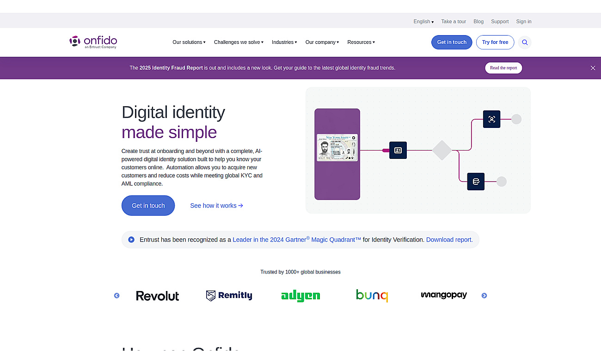
Task: Open the search magnifier icon
Action: [x=525, y=42]
